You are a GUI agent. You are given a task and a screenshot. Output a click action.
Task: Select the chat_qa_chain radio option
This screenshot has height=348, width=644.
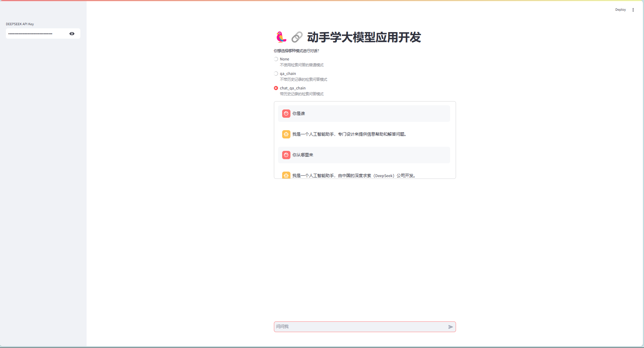tap(276, 88)
